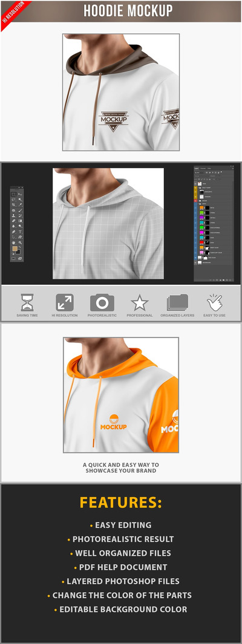Reset to default foreground and background colors
Image resolution: width=242 pixels, height=644 pixels.
coord(13,254)
